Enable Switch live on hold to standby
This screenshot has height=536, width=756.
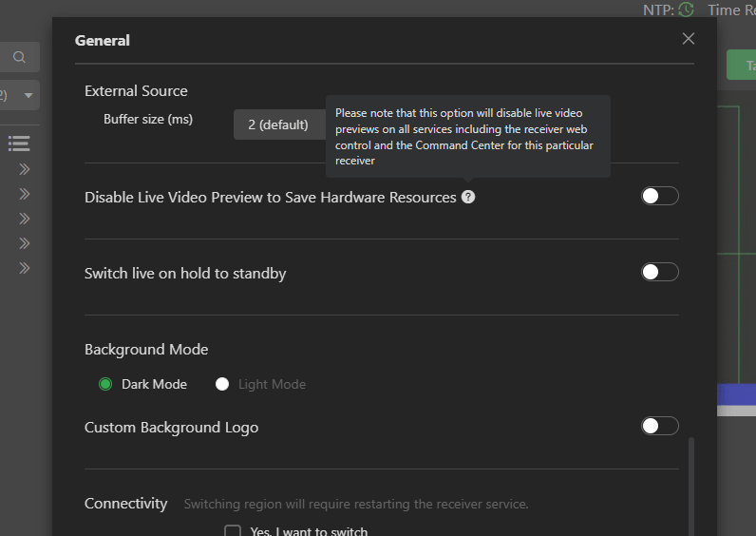pos(659,272)
